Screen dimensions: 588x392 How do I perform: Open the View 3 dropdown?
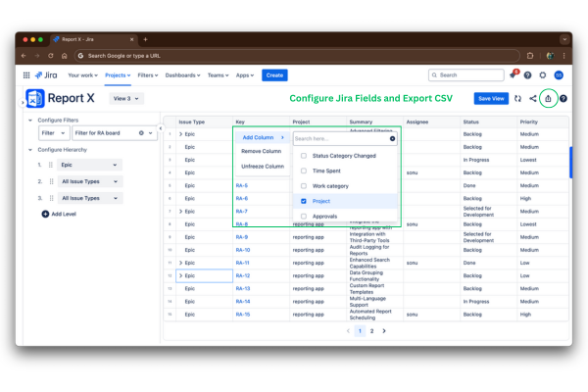[126, 99]
